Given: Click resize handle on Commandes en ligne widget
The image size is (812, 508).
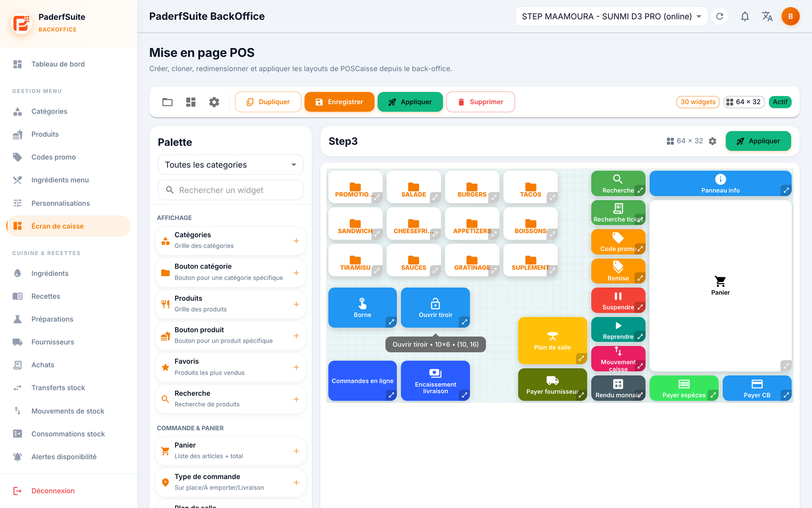Looking at the screenshot, I should tap(391, 395).
